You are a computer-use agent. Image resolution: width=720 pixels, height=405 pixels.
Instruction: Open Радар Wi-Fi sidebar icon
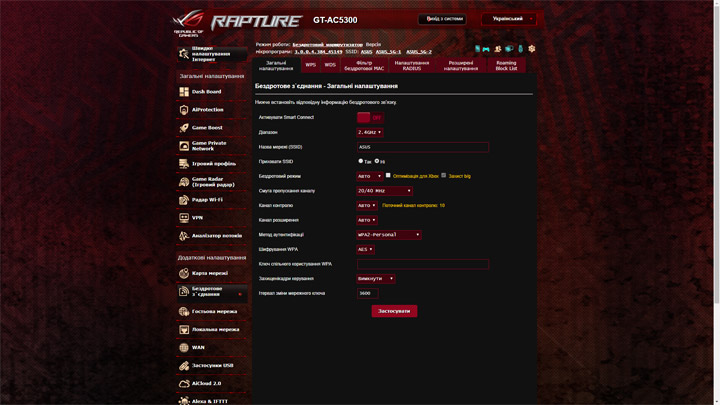point(184,200)
